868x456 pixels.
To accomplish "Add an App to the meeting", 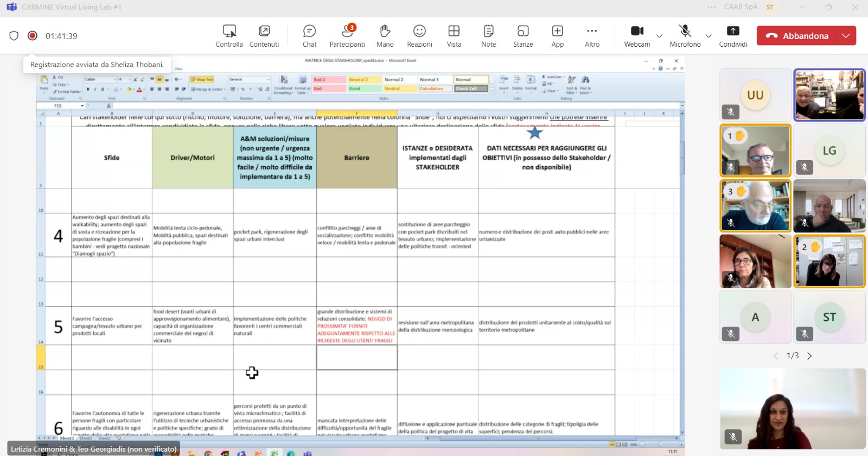I will pyautogui.click(x=558, y=36).
